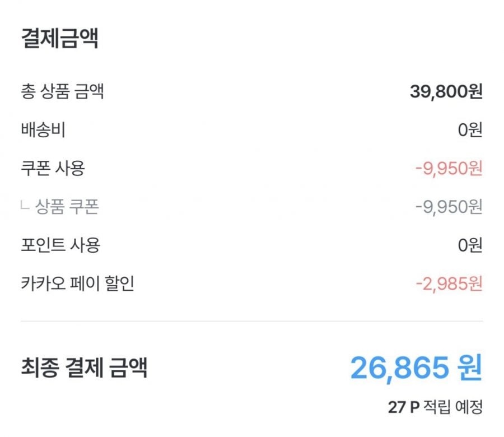
Task: Click the blue 26,865 원 final amount
Action: point(416,367)
